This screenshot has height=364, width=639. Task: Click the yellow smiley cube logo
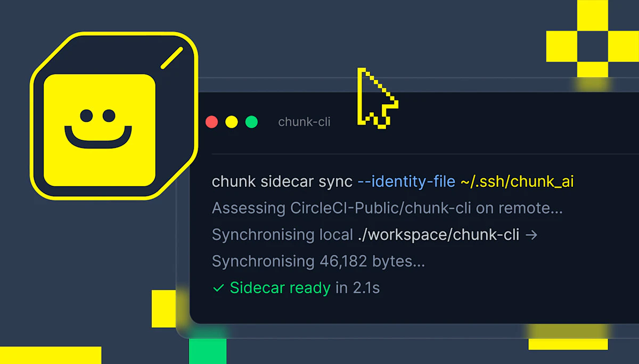(x=114, y=115)
